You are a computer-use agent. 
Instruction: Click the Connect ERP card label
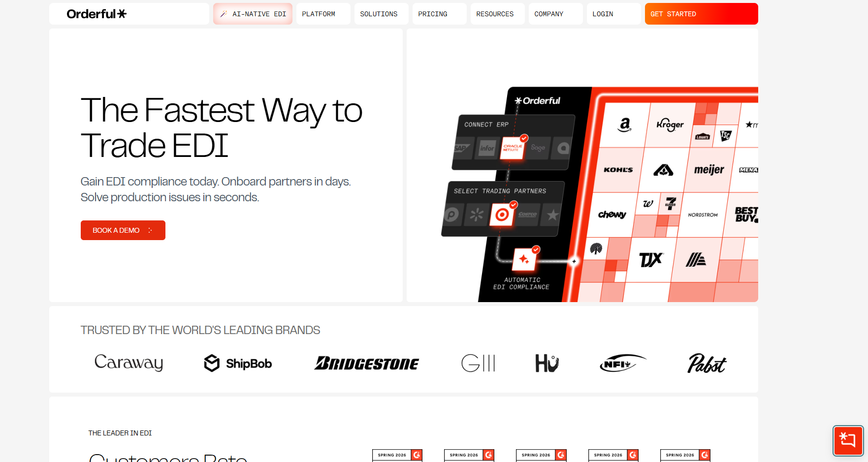[486, 124]
